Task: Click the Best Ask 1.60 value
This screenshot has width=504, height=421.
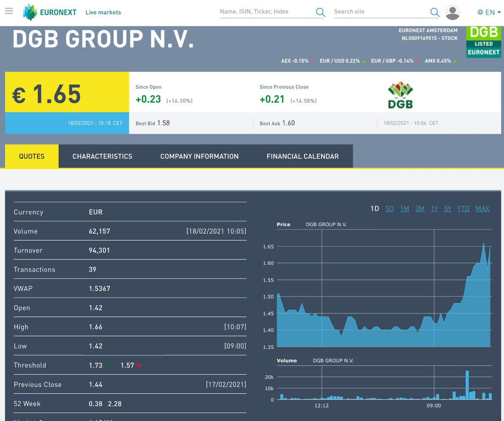Action: tap(288, 123)
